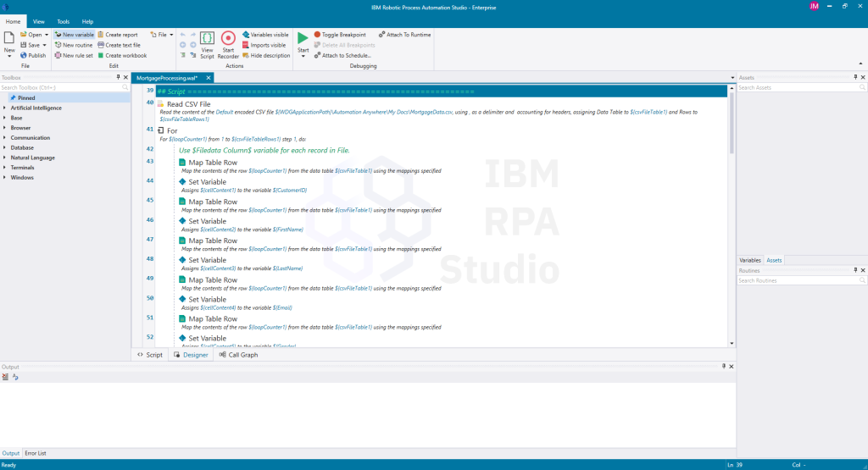Viewport: 868px width, 470px height.
Task: Run the script with the Start play button
Action: coord(303,37)
